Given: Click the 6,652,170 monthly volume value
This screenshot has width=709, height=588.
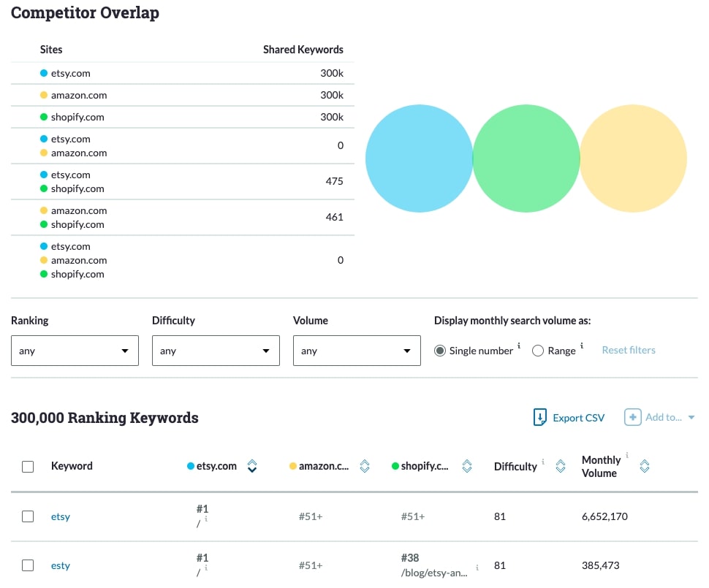Looking at the screenshot, I should point(604,516).
